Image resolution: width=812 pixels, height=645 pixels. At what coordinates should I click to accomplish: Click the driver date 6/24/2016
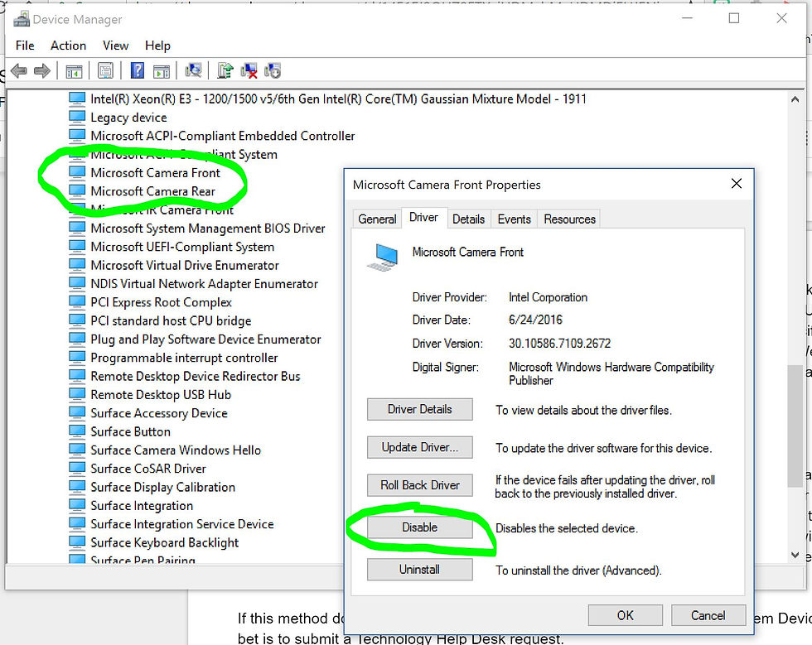535,320
